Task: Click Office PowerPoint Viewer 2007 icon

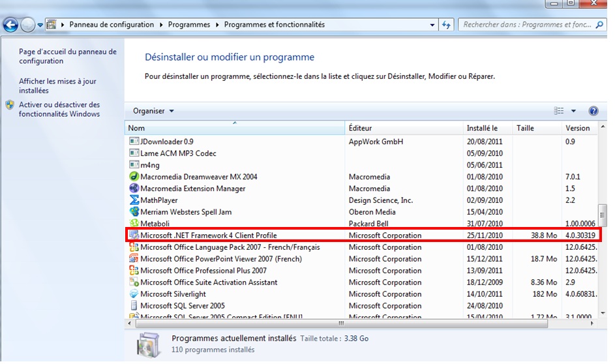Action: tap(134, 259)
